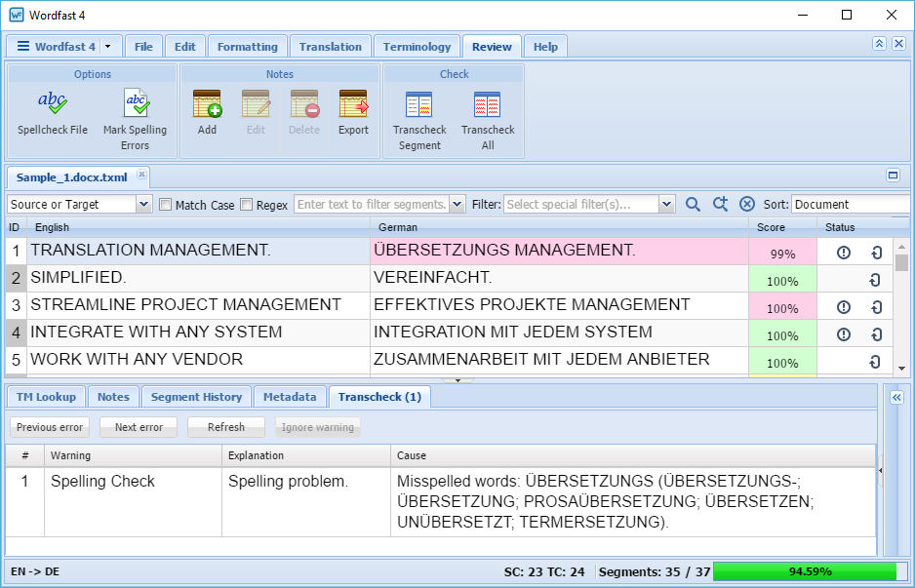Click warning icon for segment 1
915x588 pixels.
(843, 253)
